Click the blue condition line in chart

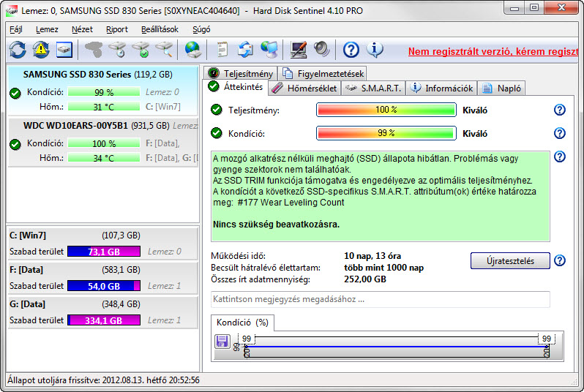tap(396, 347)
